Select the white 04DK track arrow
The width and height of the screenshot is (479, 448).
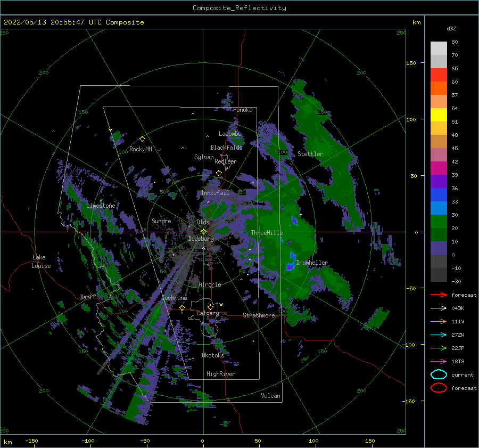tap(439, 308)
